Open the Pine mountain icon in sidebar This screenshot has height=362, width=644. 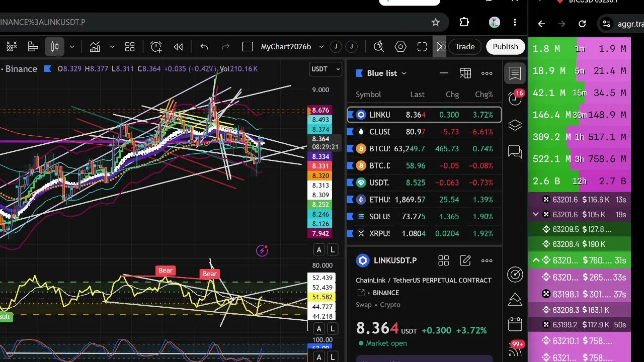pyautogui.click(x=515, y=300)
